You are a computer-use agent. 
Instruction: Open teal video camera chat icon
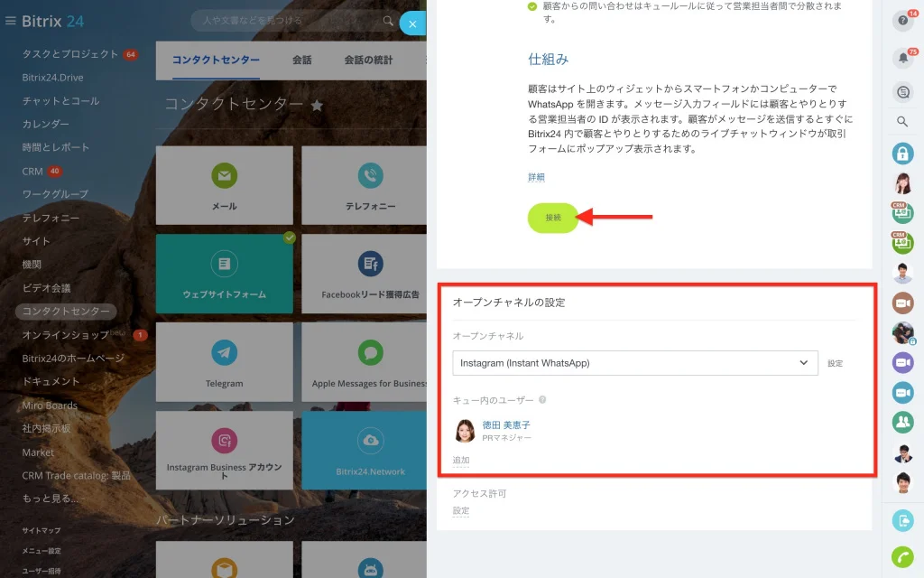click(902, 392)
